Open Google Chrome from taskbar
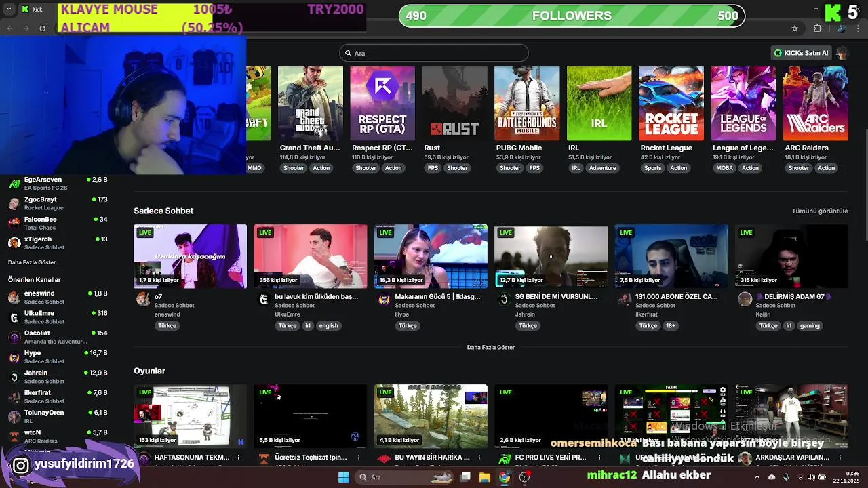The image size is (868, 488). [505, 477]
